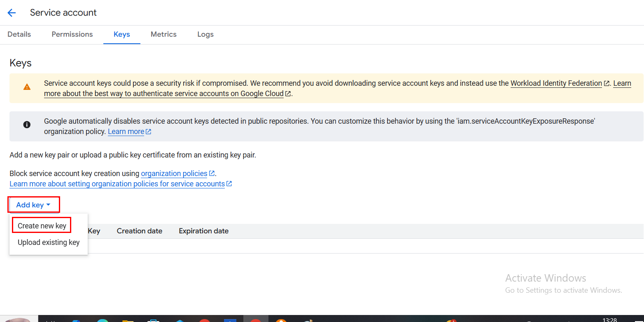
Task: Click the orange warning triangle icon
Action: point(27,87)
